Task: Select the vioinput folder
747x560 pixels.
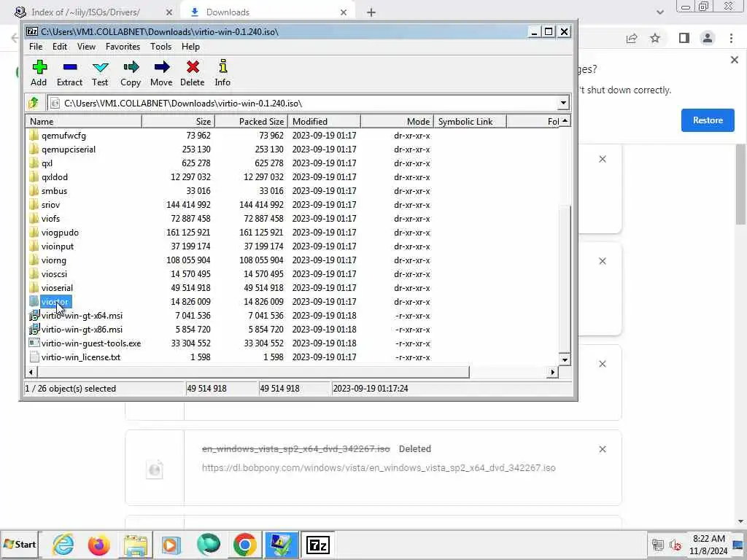Action: point(57,246)
